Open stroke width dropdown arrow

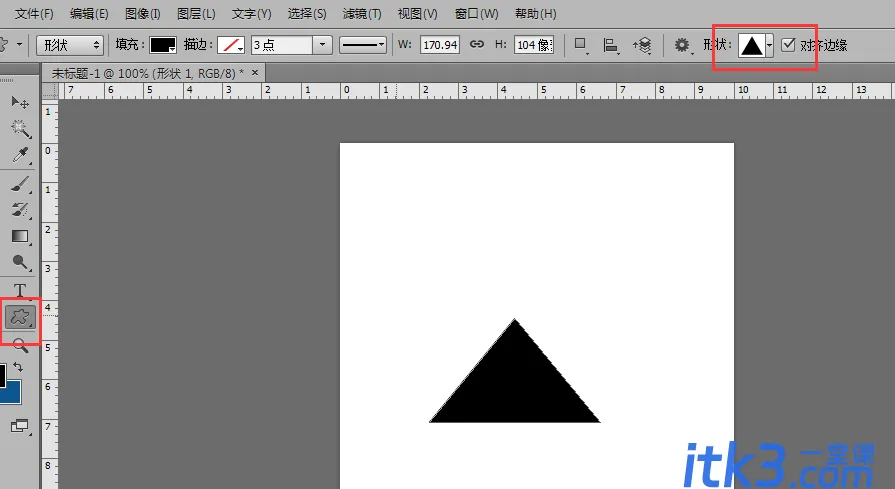[322, 45]
